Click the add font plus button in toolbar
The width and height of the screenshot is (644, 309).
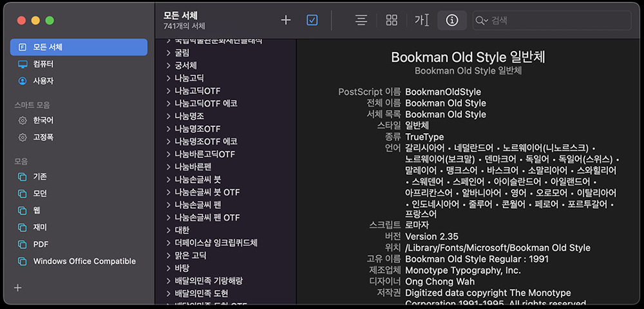pyautogui.click(x=285, y=20)
